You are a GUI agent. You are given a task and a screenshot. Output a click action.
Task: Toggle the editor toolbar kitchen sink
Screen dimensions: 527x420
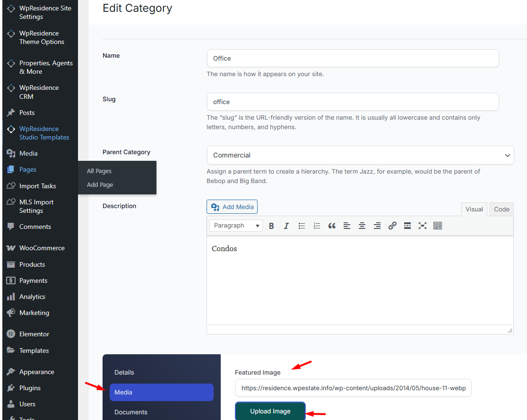click(x=438, y=226)
